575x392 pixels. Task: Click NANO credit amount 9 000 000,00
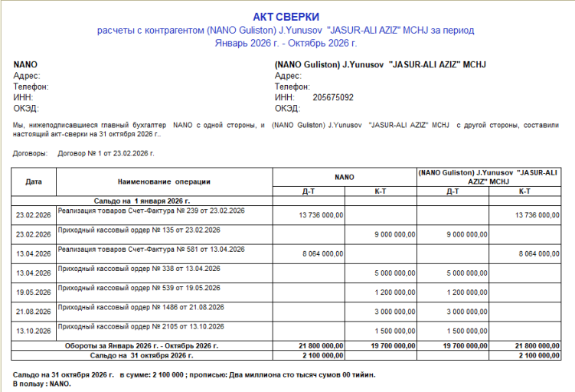(x=395, y=235)
